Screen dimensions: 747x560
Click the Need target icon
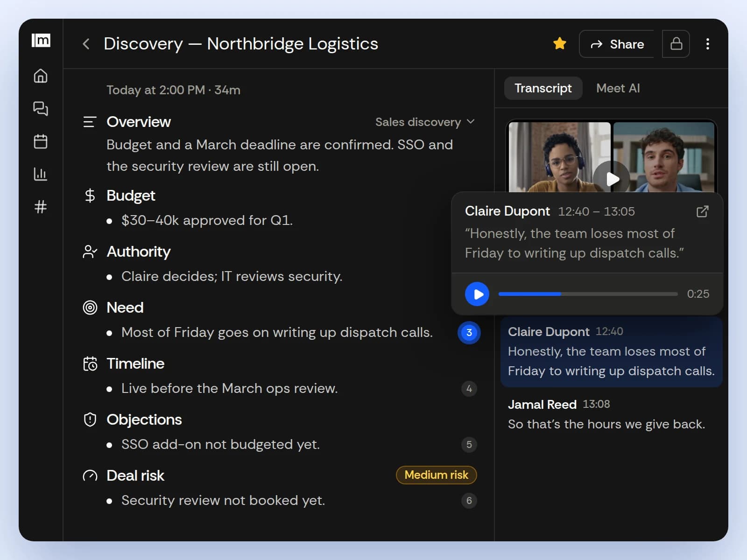click(x=90, y=308)
